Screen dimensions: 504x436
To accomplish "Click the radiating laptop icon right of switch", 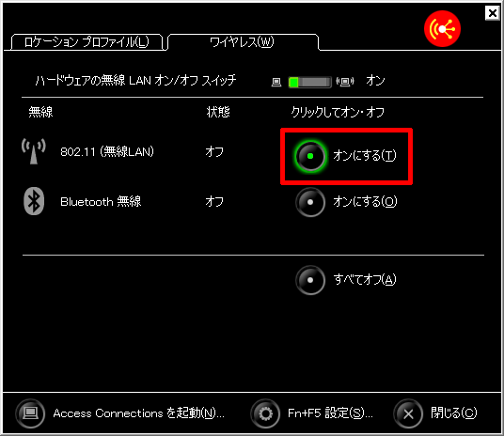I will pyautogui.click(x=345, y=82).
